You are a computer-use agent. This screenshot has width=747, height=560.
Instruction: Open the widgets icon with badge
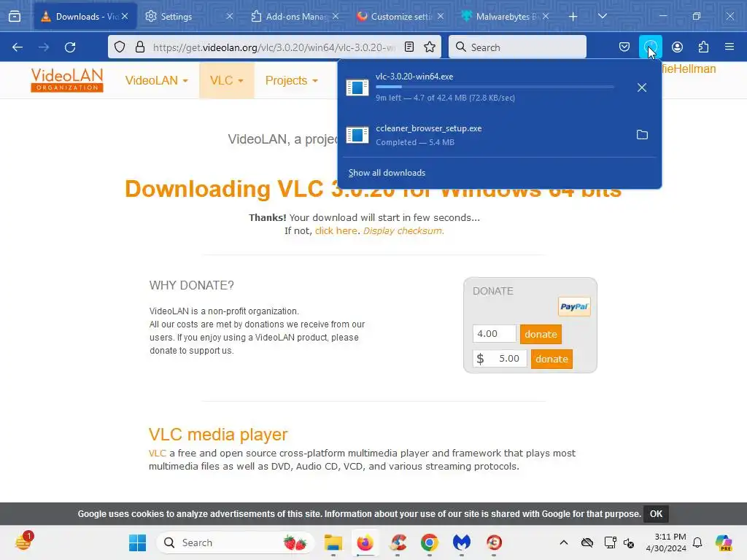pyautogui.click(x=23, y=542)
